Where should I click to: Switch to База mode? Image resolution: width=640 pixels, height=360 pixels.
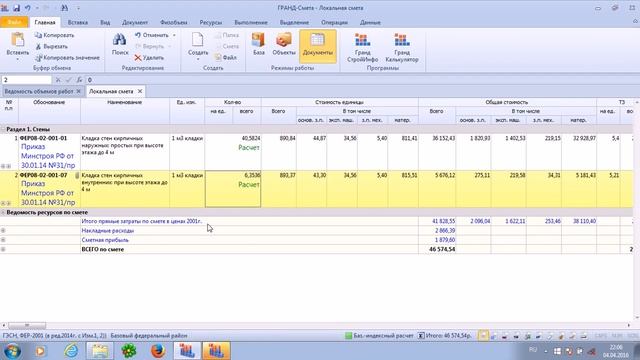click(259, 44)
